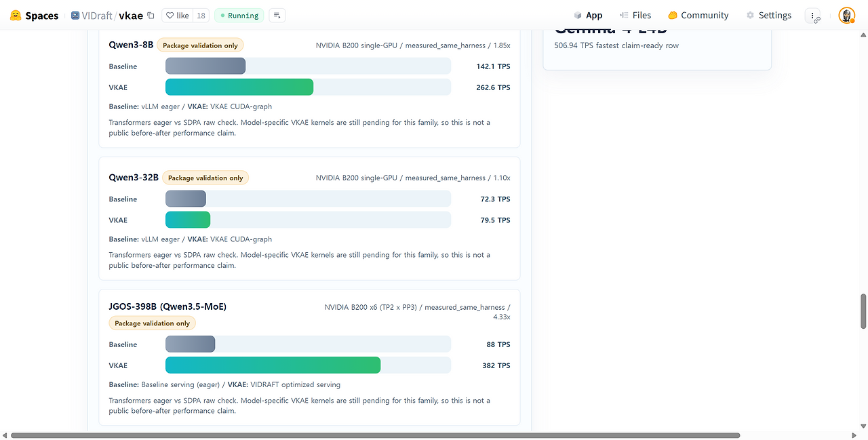Like the vkae space
This screenshot has width=868, height=440.
click(x=177, y=16)
